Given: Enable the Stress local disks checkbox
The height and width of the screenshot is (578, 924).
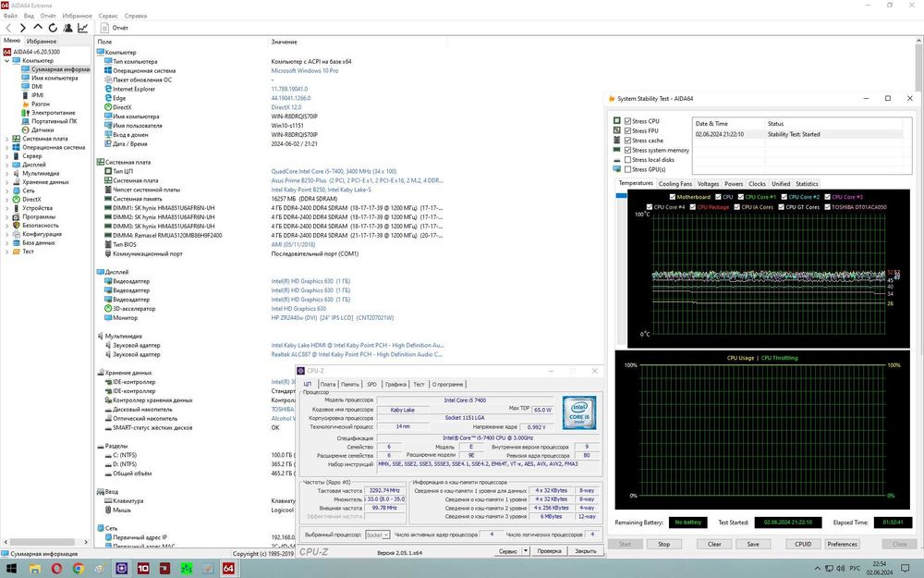Looking at the screenshot, I should pyautogui.click(x=627, y=160).
